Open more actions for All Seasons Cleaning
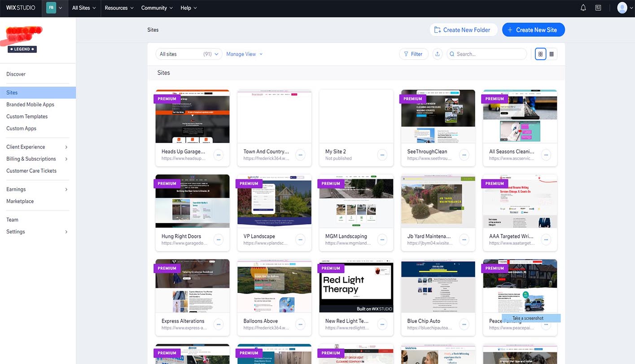The width and height of the screenshot is (635, 364). (x=546, y=155)
